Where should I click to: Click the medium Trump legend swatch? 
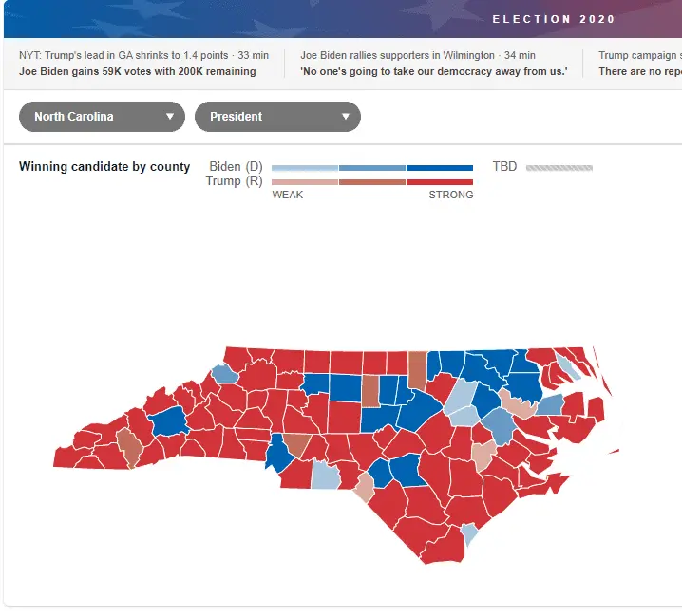click(x=372, y=182)
